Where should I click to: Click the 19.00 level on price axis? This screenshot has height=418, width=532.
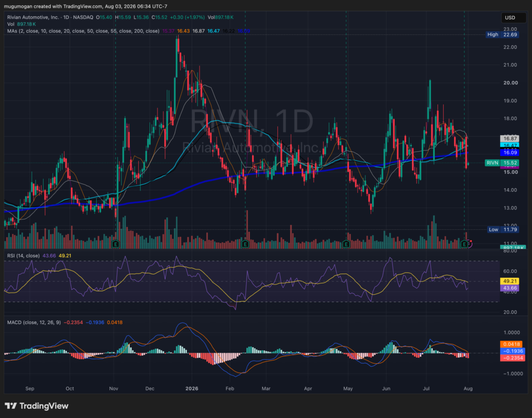tap(510, 101)
